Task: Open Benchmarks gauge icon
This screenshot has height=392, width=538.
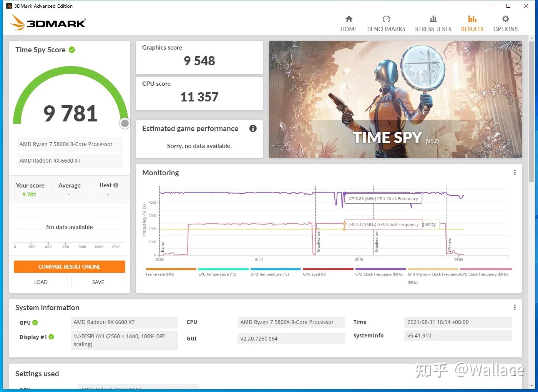Action: click(386, 19)
